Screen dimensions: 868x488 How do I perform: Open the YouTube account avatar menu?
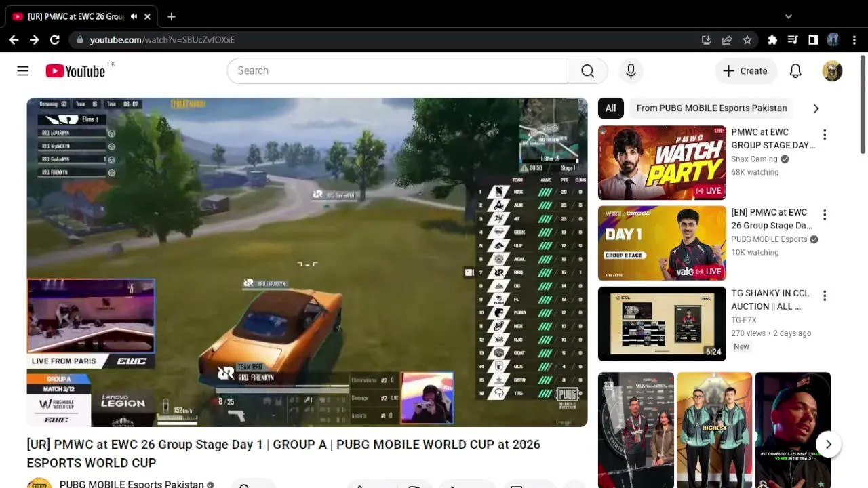[832, 71]
